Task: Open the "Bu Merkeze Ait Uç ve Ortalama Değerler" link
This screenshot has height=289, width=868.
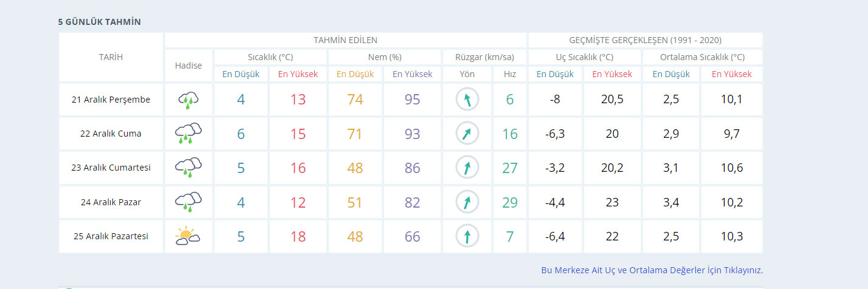Action: (652, 270)
